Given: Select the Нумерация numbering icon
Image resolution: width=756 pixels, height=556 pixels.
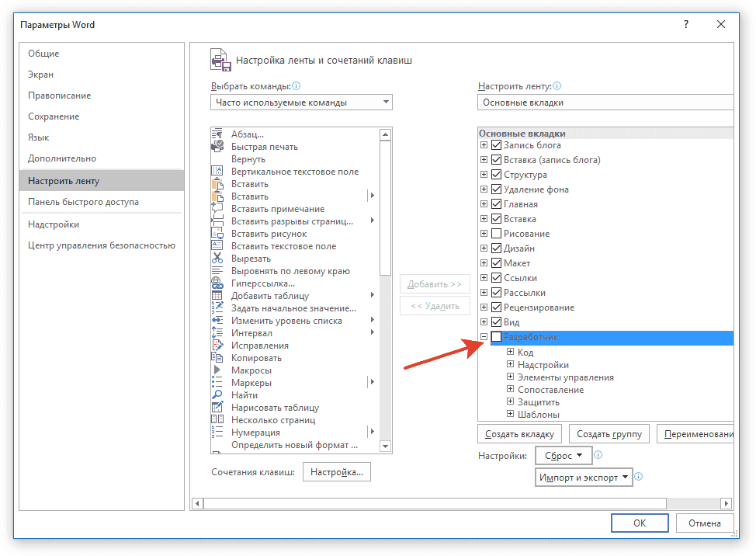Looking at the screenshot, I should [217, 433].
